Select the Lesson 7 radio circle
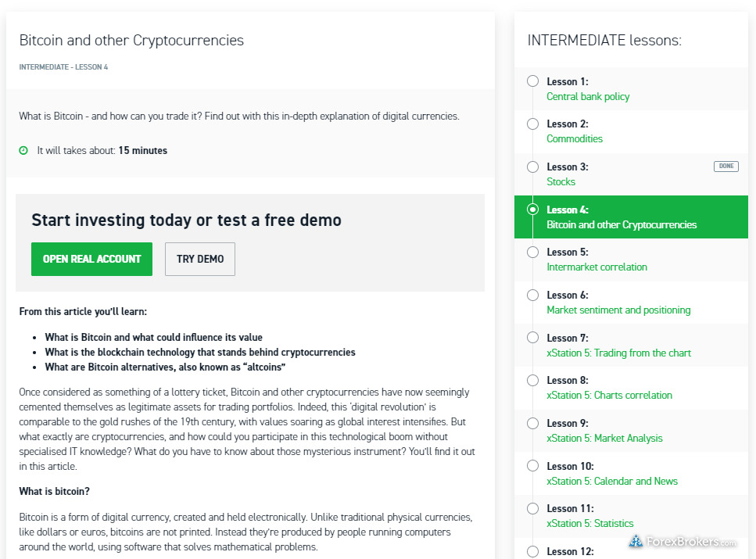The image size is (756, 559). pos(532,338)
